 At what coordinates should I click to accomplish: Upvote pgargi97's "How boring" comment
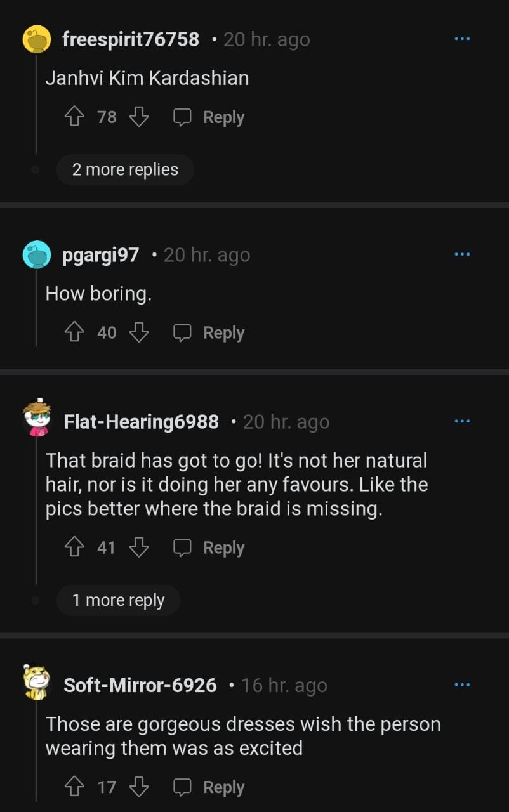pos(76,332)
